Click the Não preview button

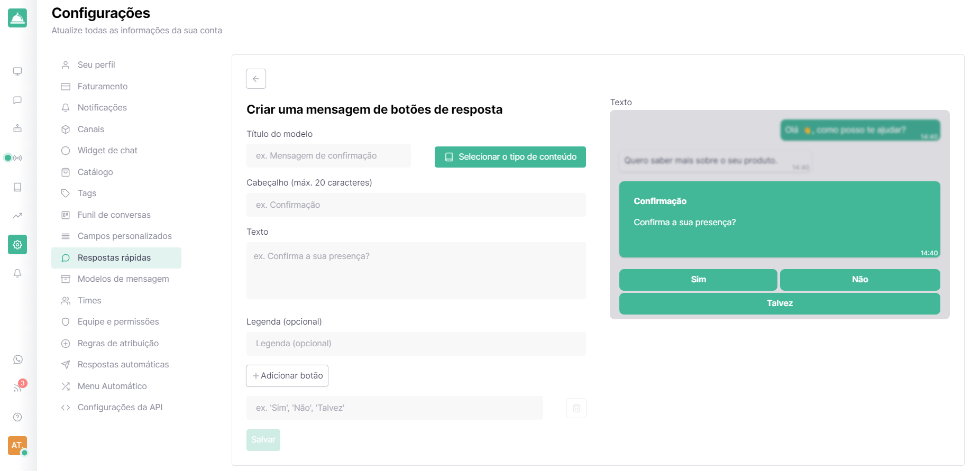click(860, 280)
